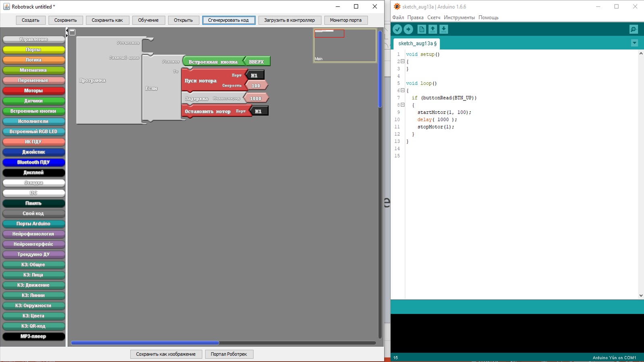Open Встроенный RGB LED category
This screenshot has width=644, height=362.
34,132
